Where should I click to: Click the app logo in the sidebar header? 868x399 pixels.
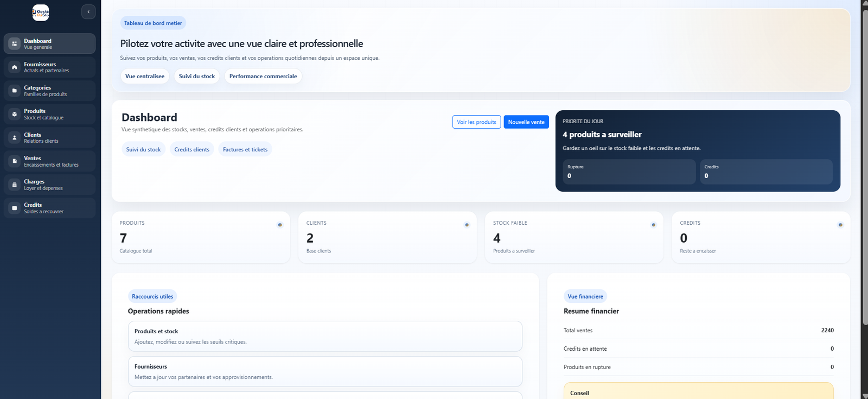point(41,12)
